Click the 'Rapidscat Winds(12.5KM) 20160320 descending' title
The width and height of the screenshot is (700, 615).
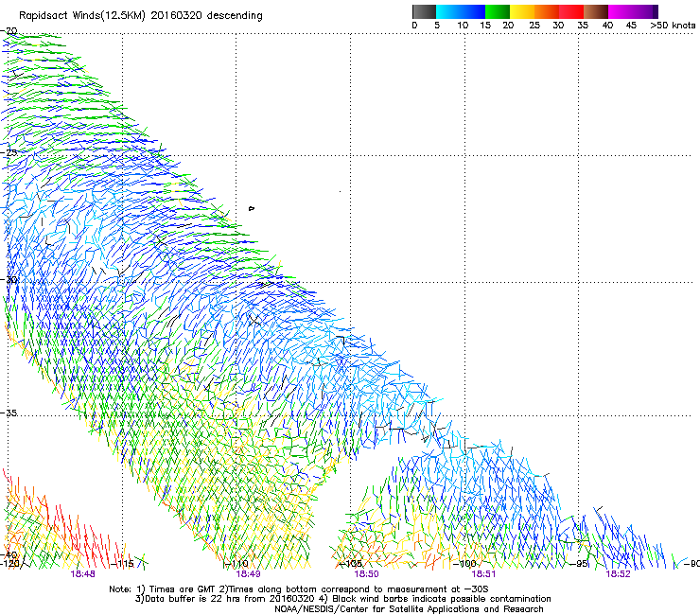(x=141, y=16)
